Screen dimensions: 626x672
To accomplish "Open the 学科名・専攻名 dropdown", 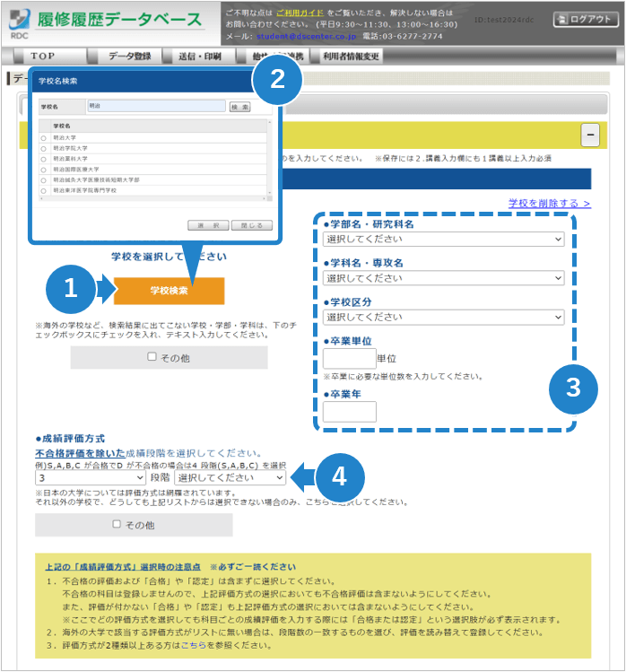I will (x=443, y=278).
